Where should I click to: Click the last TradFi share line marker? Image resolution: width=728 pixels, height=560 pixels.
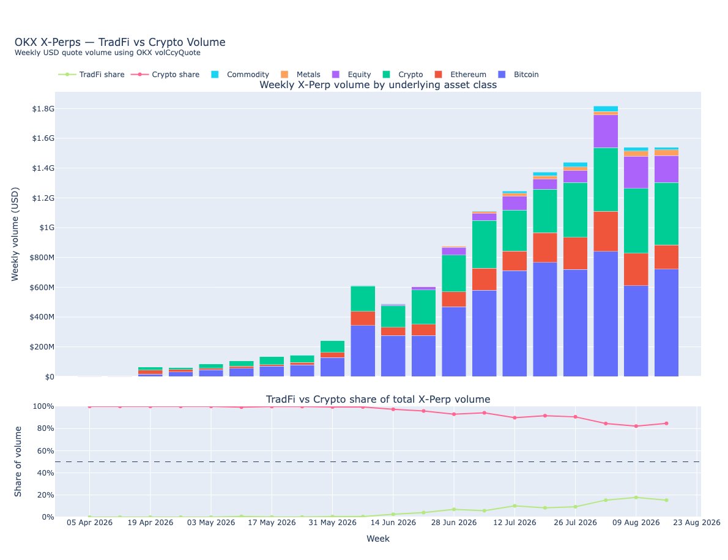(666, 500)
